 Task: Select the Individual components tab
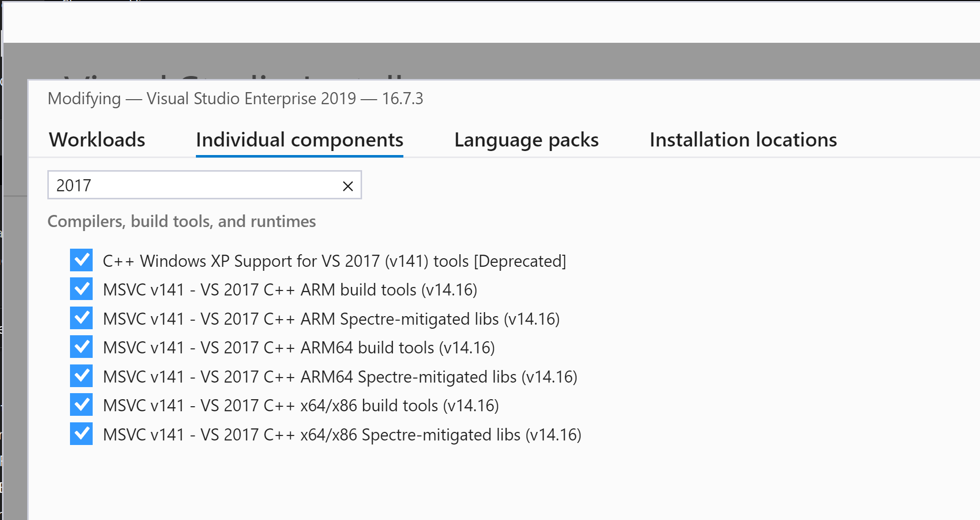tap(300, 140)
